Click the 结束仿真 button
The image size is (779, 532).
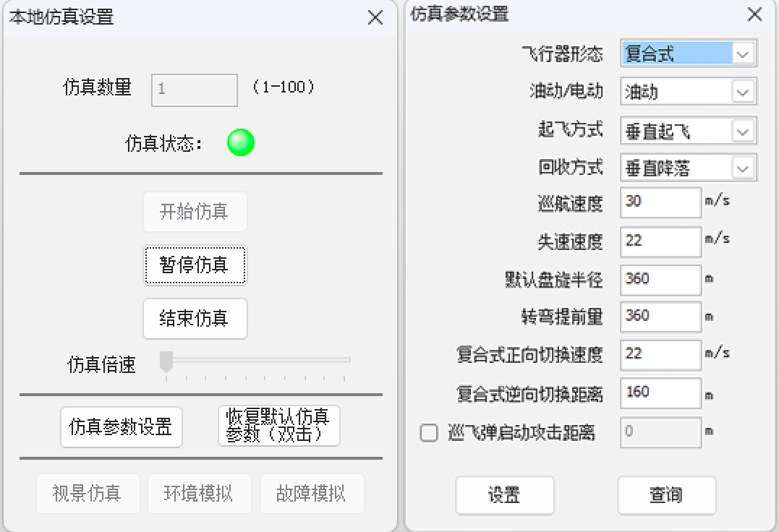(195, 319)
